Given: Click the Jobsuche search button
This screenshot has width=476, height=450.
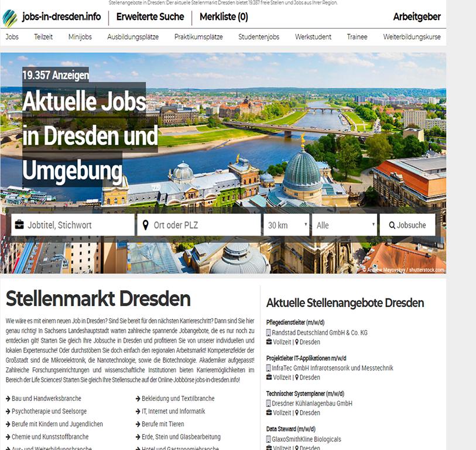Looking at the screenshot, I should tap(407, 224).
